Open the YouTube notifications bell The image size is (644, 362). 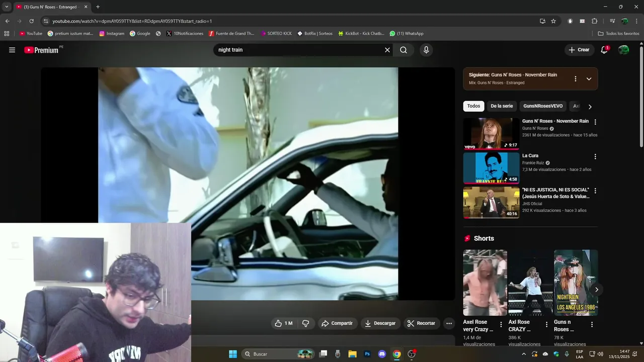[x=604, y=50]
